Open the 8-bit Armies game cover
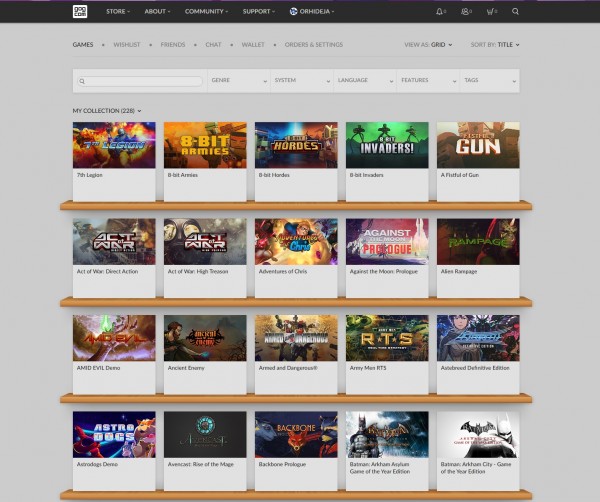The height and width of the screenshot is (502, 600). tap(205, 145)
